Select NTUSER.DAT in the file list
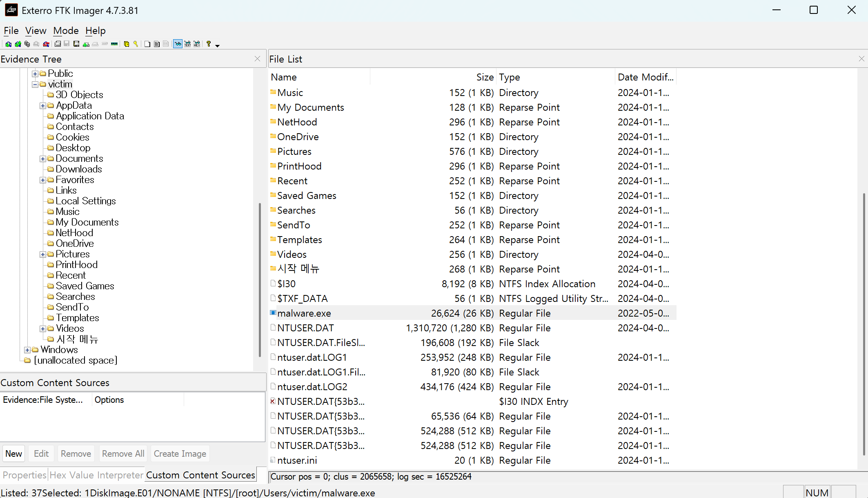This screenshot has width=868, height=498. (x=305, y=328)
